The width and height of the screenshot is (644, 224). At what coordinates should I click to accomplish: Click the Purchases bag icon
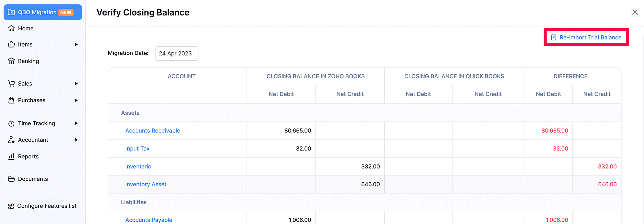pyautogui.click(x=11, y=100)
